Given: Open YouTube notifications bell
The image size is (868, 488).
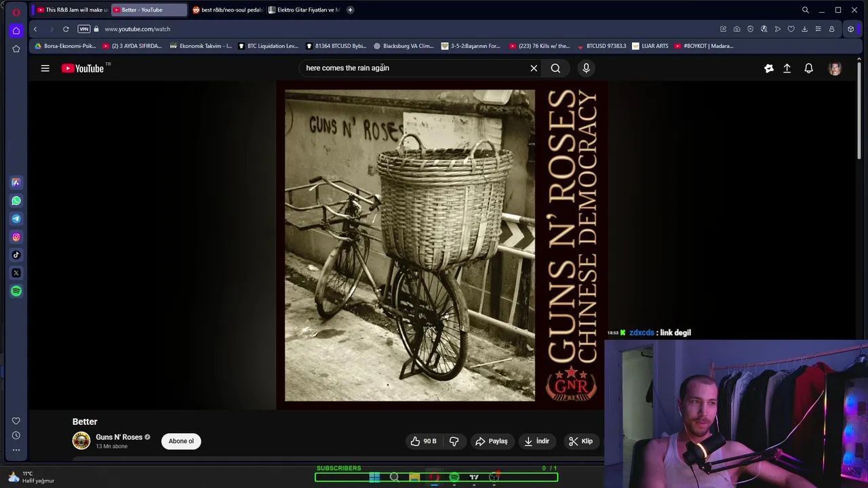Looking at the screenshot, I should tap(808, 68).
